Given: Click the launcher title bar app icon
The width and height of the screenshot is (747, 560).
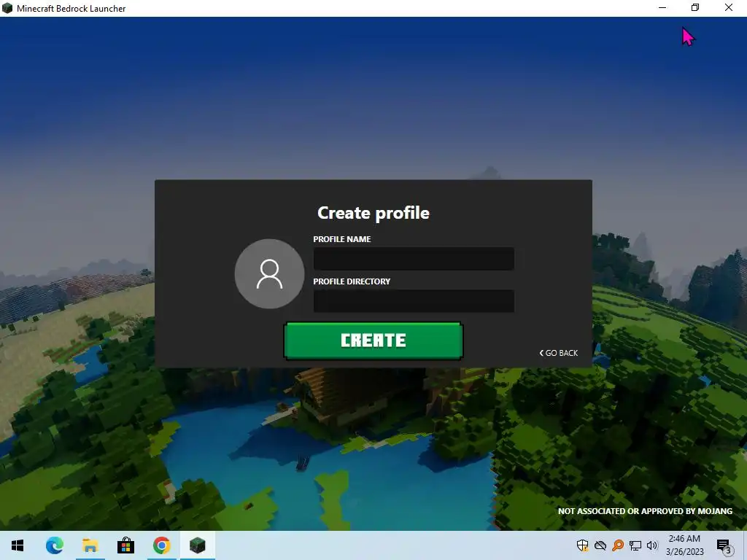Looking at the screenshot, I should click(7, 8).
